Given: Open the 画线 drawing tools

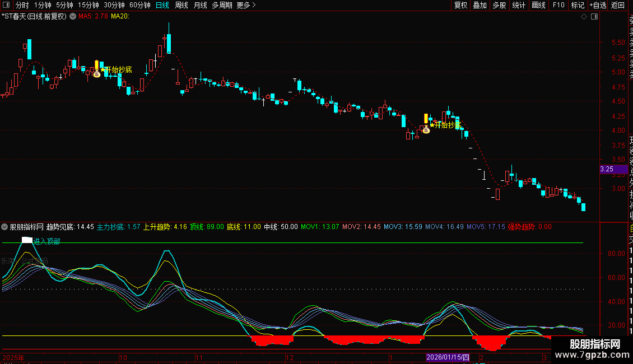Looking at the screenshot, I should [538, 5].
